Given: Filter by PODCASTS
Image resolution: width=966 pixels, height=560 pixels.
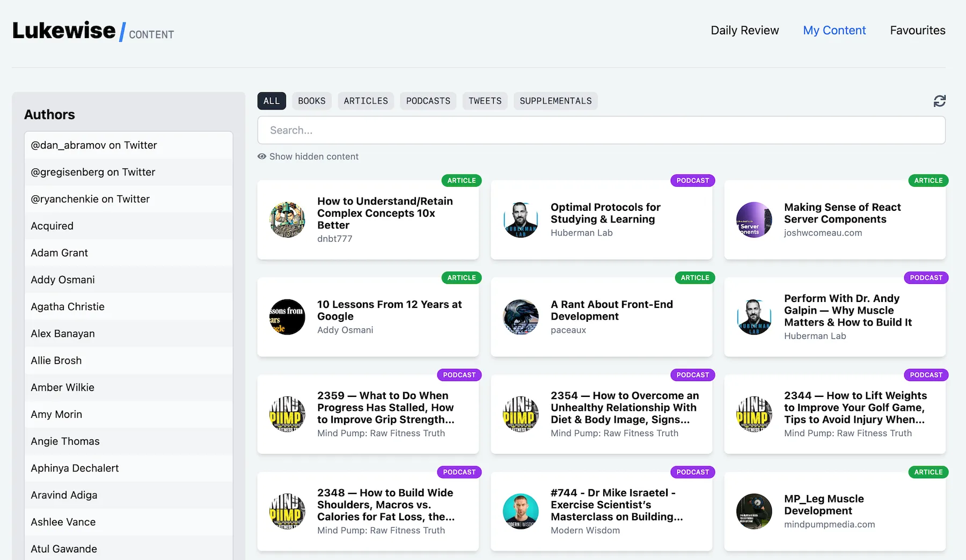Looking at the screenshot, I should click(428, 101).
